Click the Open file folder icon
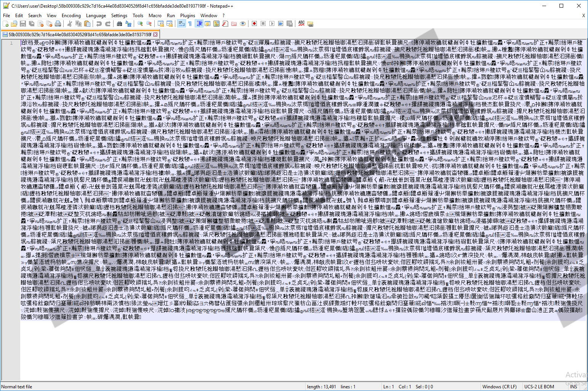This screenshot has width=588, height=391. click(x=14, y=24)
